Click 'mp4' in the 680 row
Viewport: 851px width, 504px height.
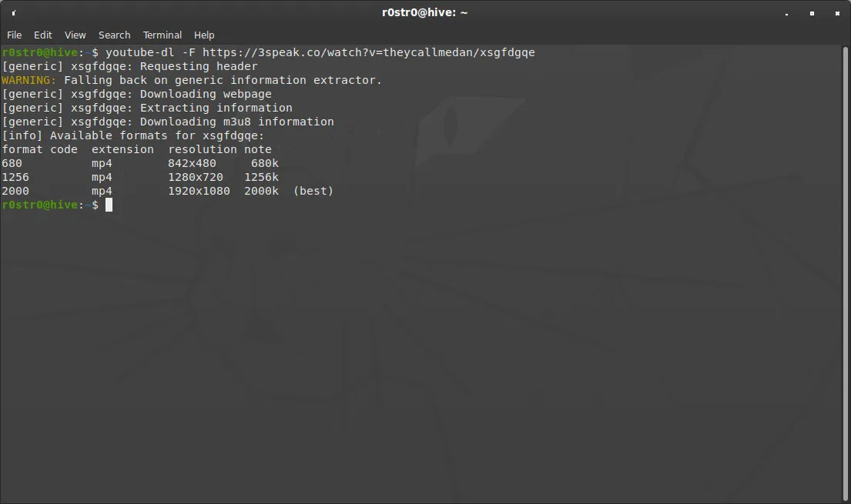coord(102,163)
